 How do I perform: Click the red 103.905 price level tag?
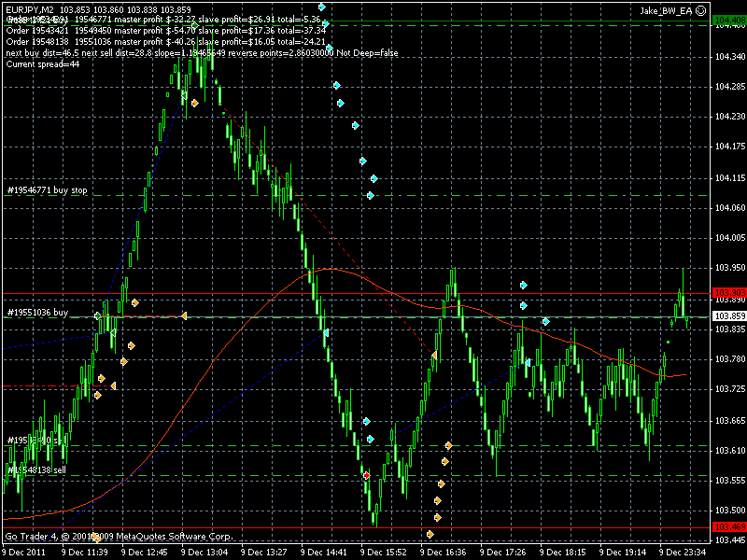tap(727, 293)
